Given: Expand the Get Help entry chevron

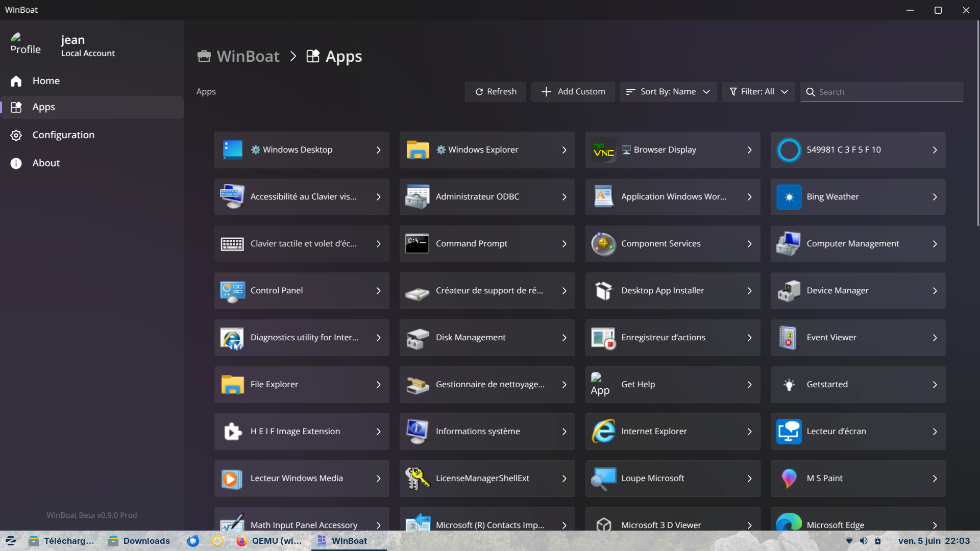Looking at the screenshot, I should 749,385.
